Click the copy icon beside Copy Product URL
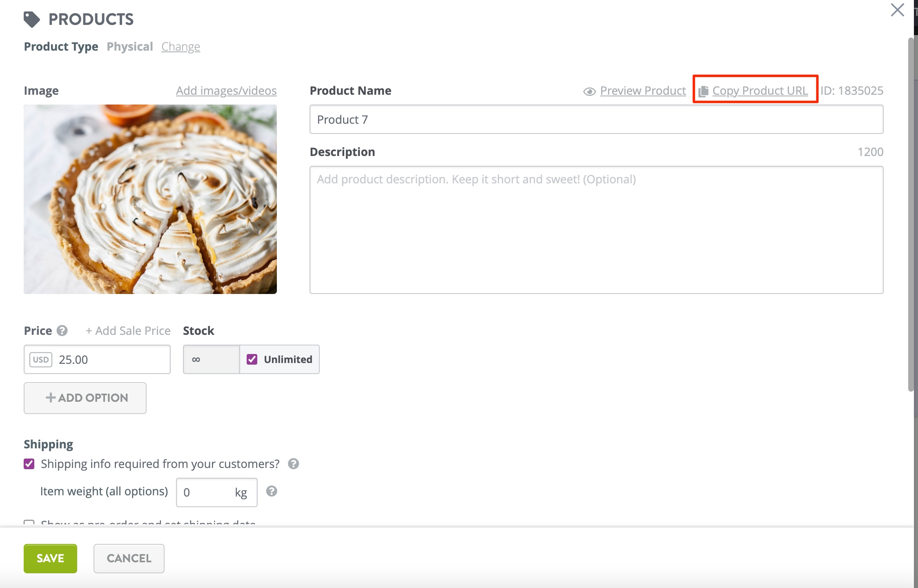 [704, 90]
